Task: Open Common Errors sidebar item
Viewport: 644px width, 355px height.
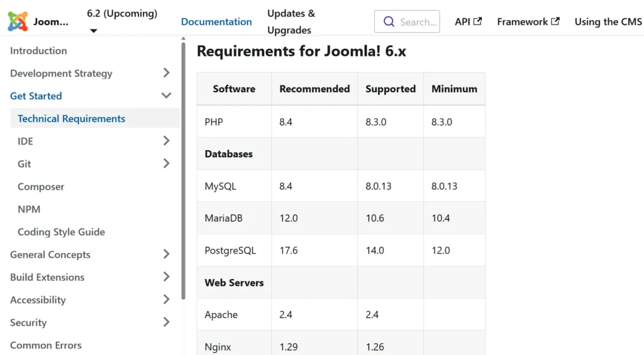Action: pyautogui.click(x=45, y=345)
